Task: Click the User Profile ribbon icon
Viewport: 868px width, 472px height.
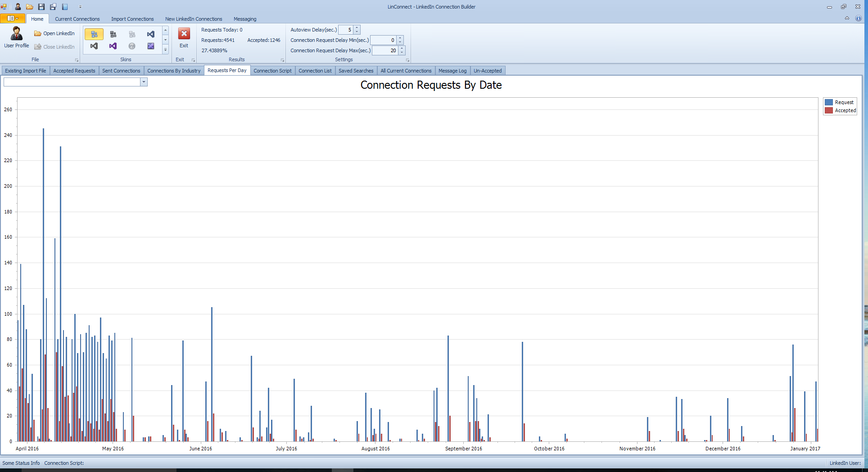Action: pos(17,37)
